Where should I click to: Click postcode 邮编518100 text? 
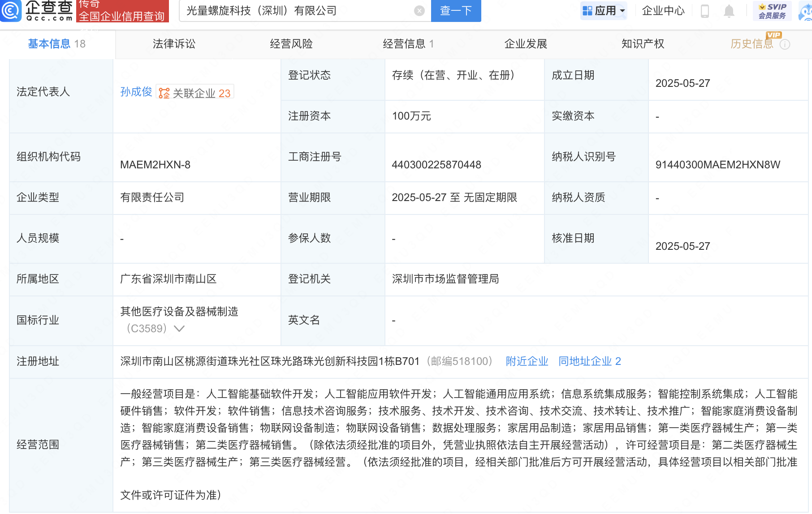coord(460,361)
